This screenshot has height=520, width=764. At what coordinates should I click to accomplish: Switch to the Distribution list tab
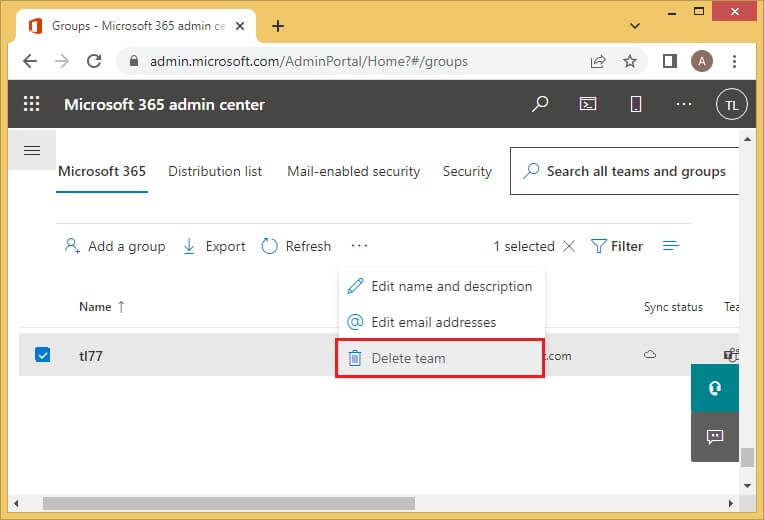point(215,171)
